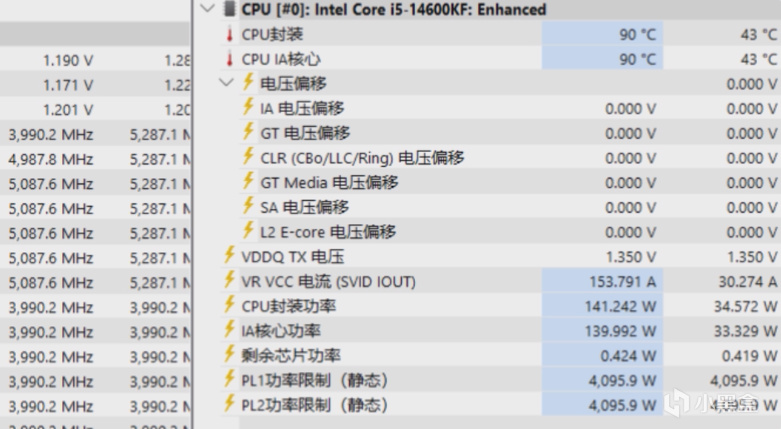Click the 90 °C CPU封装 value cell
This screenshot has height=429, width=781.
coord(639,34)
